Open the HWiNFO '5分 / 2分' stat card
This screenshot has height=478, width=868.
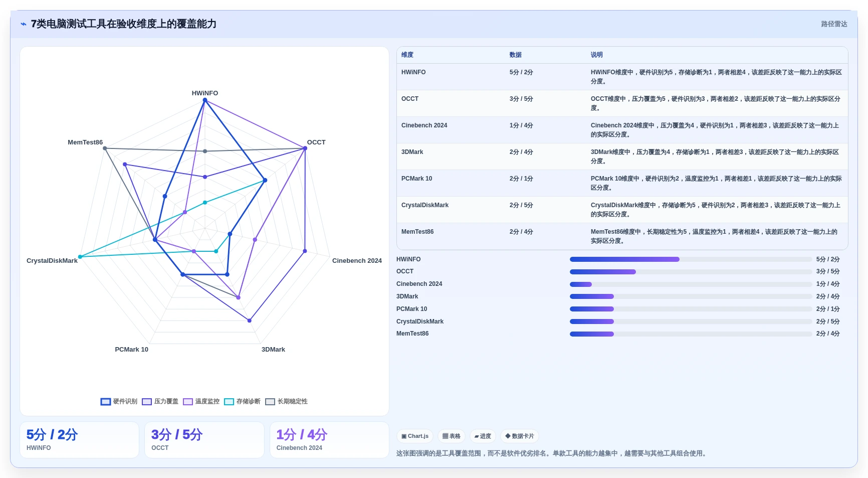coord(79,440)
